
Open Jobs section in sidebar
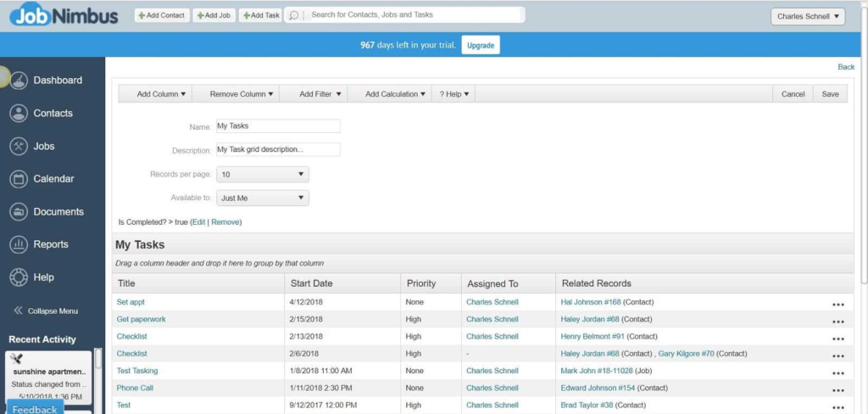[x=32, y=146]
